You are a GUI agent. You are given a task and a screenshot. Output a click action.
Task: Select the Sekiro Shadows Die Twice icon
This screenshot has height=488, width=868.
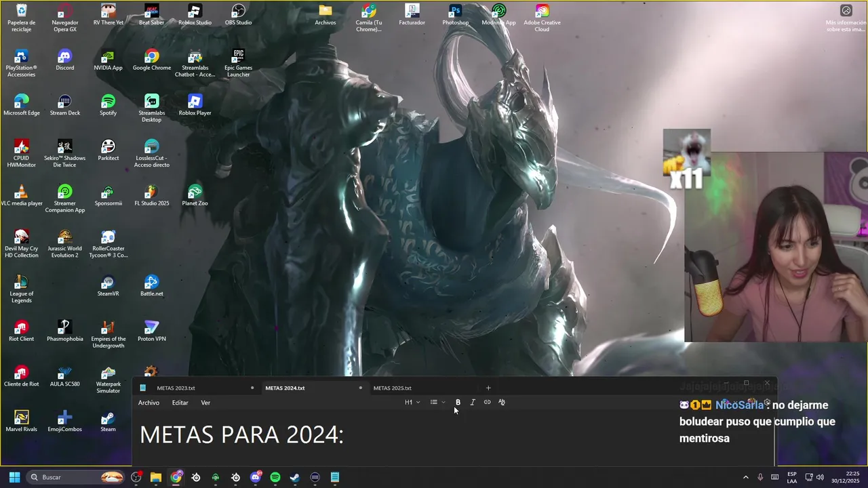point(64,154)
